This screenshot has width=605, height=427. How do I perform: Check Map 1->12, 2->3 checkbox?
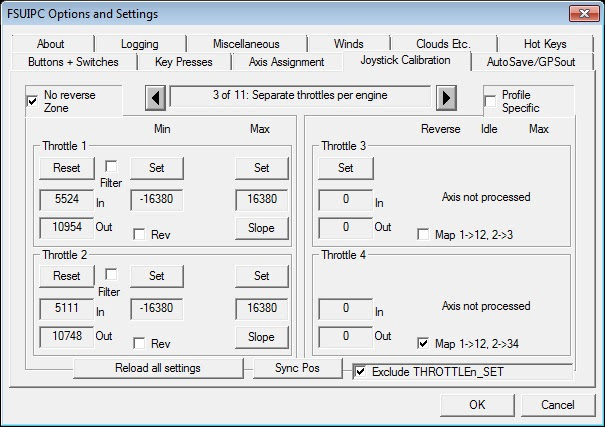tap(423, 234)
